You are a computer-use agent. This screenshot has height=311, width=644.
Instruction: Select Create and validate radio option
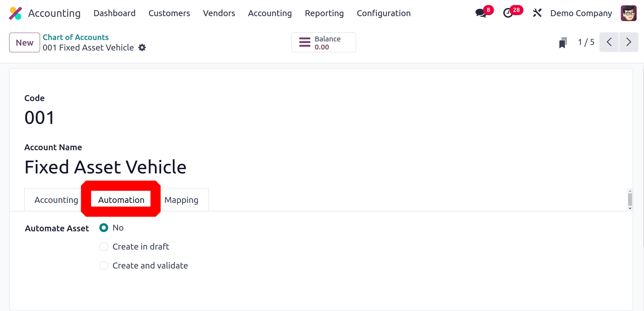point(104,266)
